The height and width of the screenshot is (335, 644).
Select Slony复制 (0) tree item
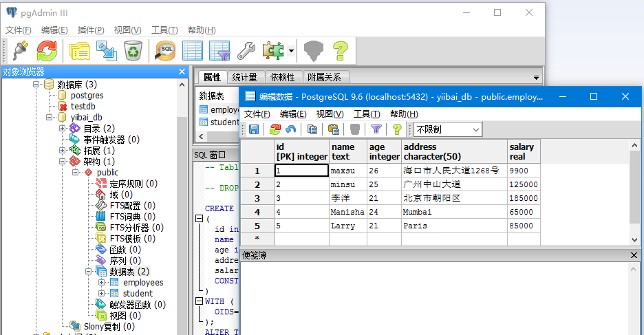click(109, 327)
